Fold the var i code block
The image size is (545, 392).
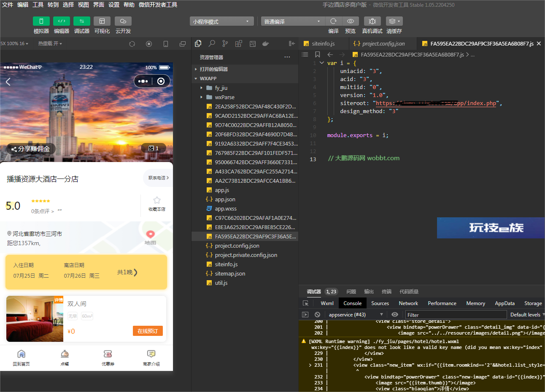(x=322, y=63)
